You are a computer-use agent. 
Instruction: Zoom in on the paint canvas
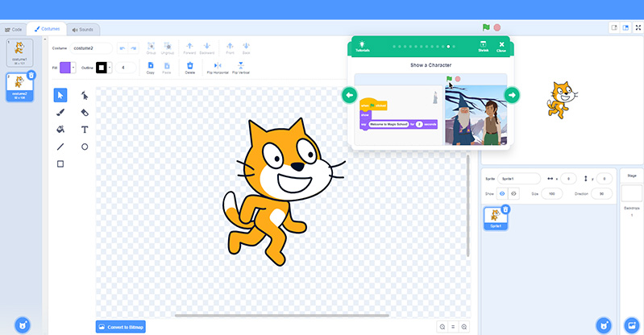click(464, 327)
